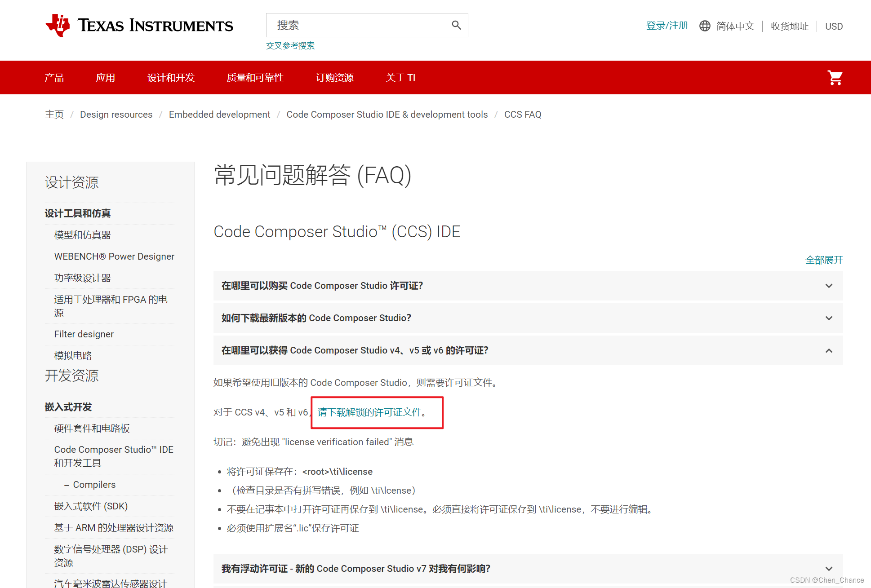Click the search magnifier icon

pyautogui.click(x=456, y=25)
